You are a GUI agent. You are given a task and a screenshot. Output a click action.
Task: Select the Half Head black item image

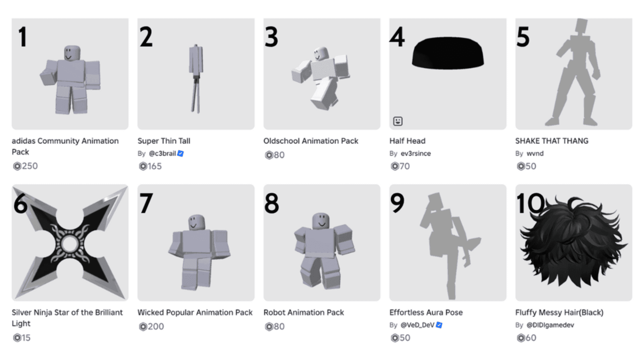[x=448, y=54]
